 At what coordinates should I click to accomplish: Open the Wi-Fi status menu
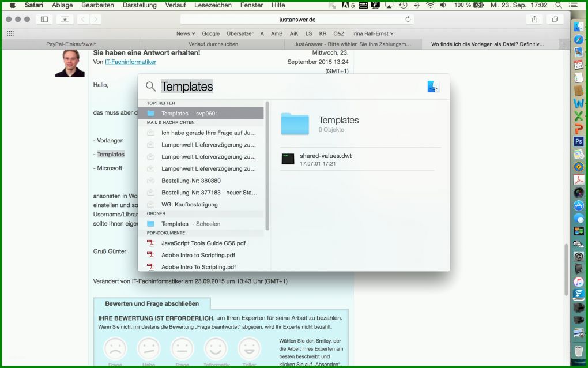pos(431,5)
